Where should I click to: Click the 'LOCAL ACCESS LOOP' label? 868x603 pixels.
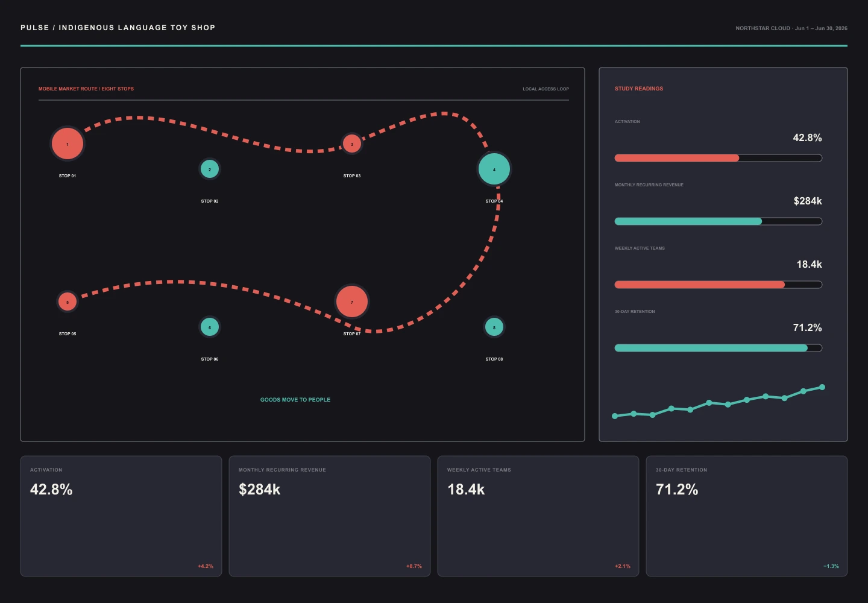tap(546, 89)
